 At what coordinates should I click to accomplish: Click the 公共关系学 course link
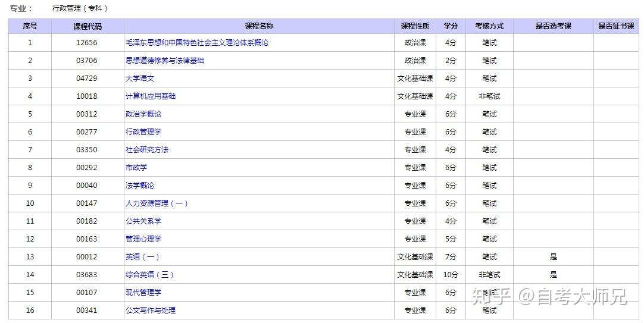(143, 221)
